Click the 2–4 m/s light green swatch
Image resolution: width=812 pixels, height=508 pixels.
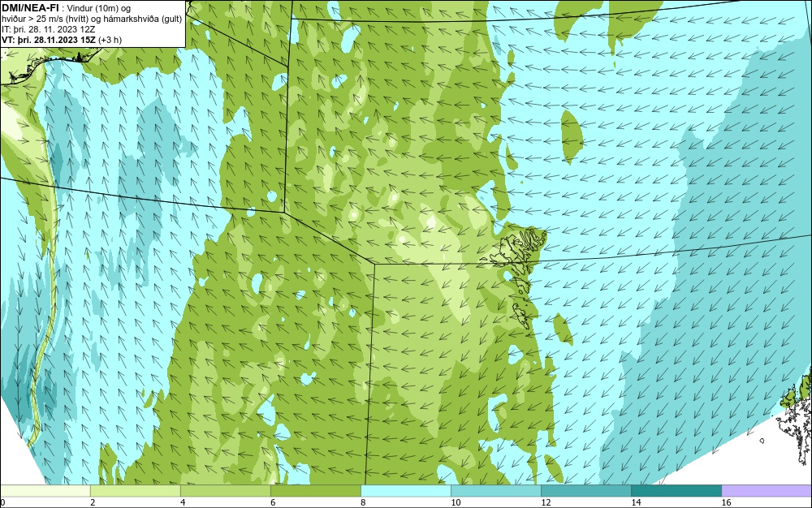[136, 490]
